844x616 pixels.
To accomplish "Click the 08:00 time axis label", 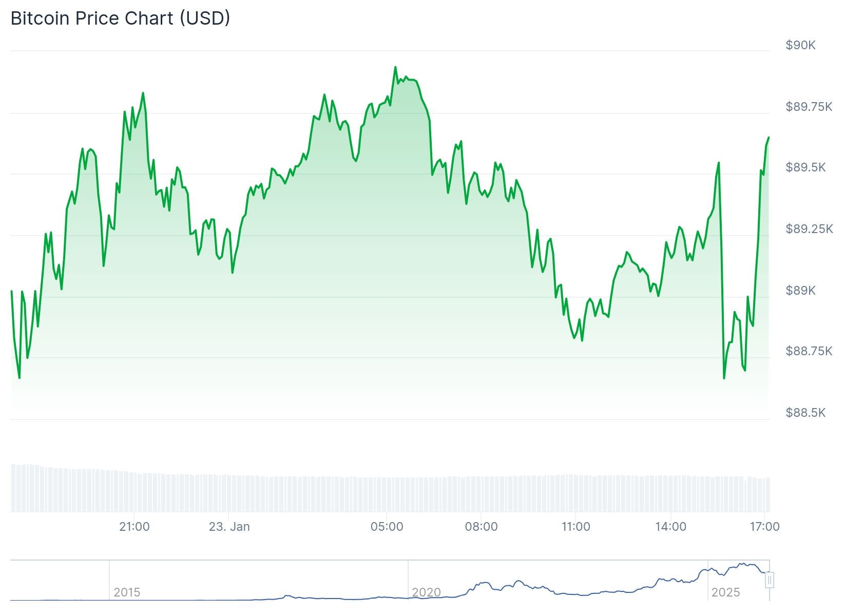I will pos(481,527).
